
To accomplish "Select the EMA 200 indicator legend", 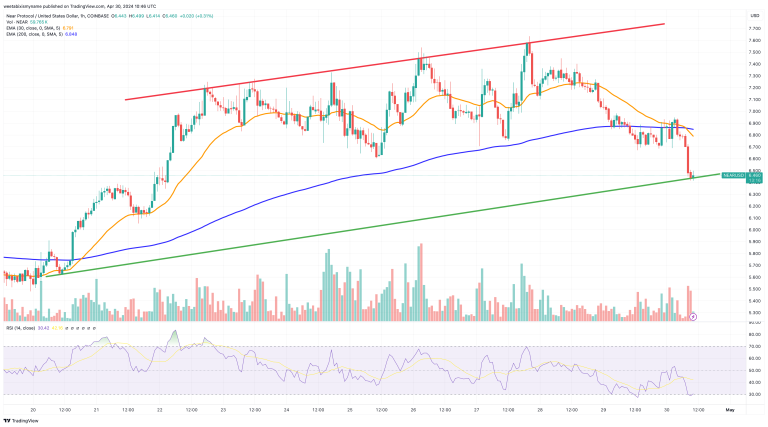I will pyautogui.click(x=34, y=34).
